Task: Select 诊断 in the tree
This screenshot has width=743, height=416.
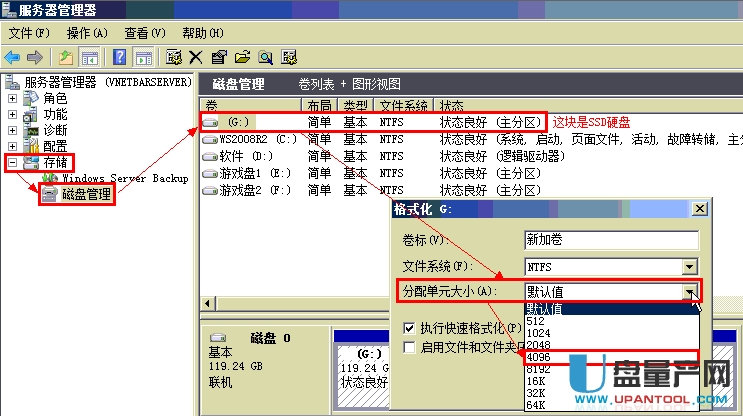Action: pos(55,131)
